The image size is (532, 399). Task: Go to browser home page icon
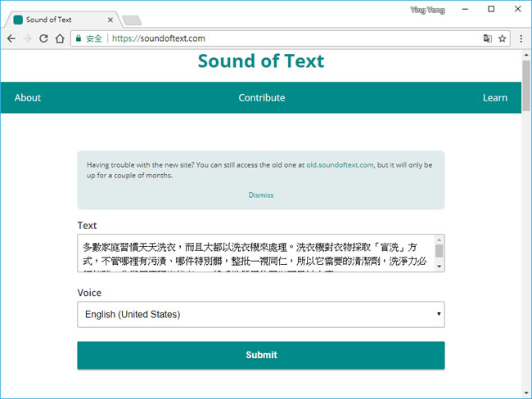[x=60, y=38]
